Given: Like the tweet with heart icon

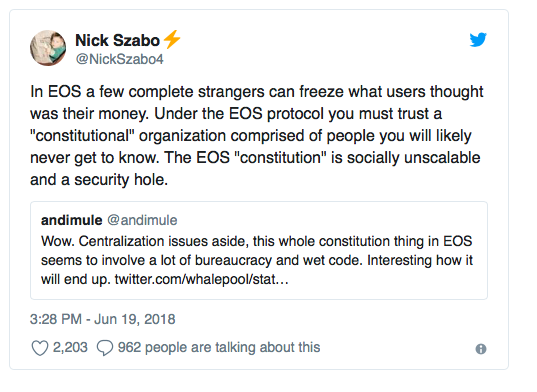Looking at the screenshot, I should 40,348.
